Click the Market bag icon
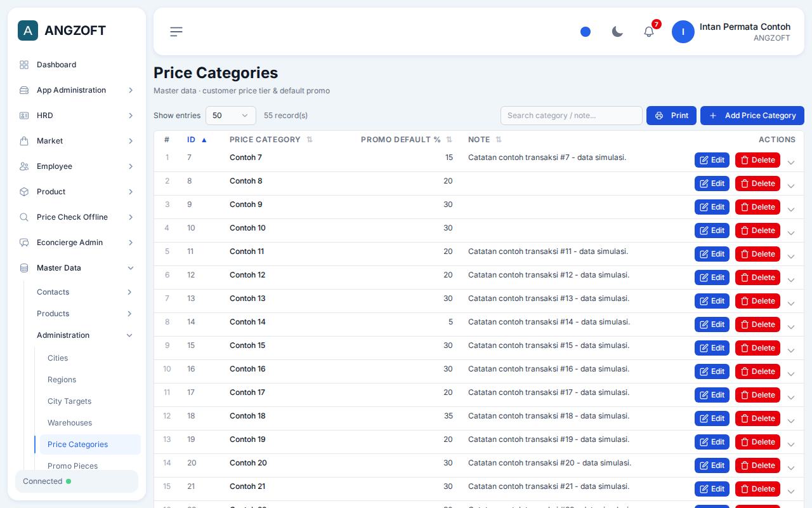This screenshot has width=812, height=508. 24,141
